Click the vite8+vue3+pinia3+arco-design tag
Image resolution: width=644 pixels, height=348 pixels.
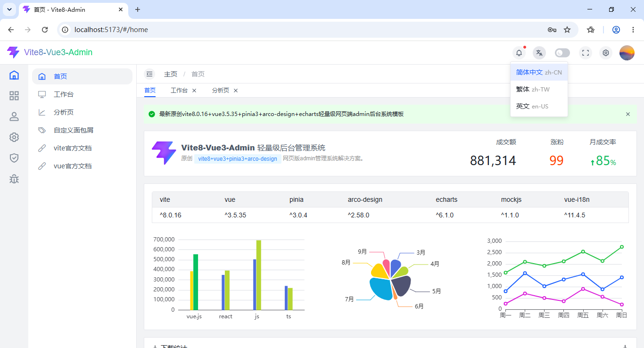click(x=238, y=159)
